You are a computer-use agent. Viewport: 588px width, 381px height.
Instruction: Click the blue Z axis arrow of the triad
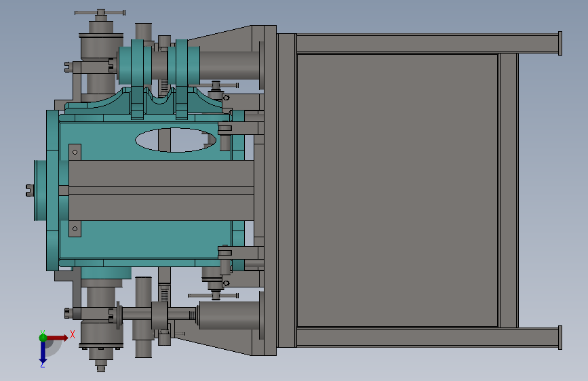[43, 353]
